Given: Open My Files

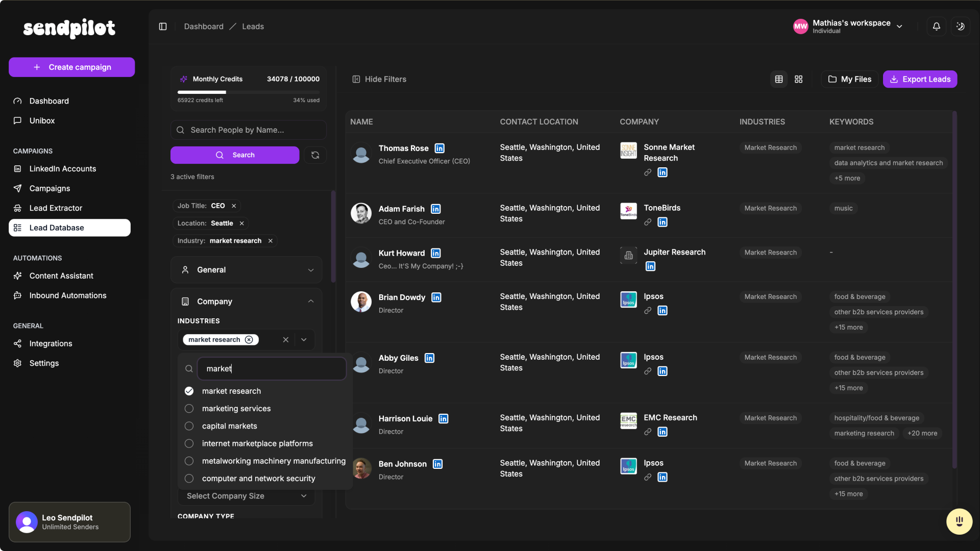Looking at the screenshot, I should click(x=850, y=79).
